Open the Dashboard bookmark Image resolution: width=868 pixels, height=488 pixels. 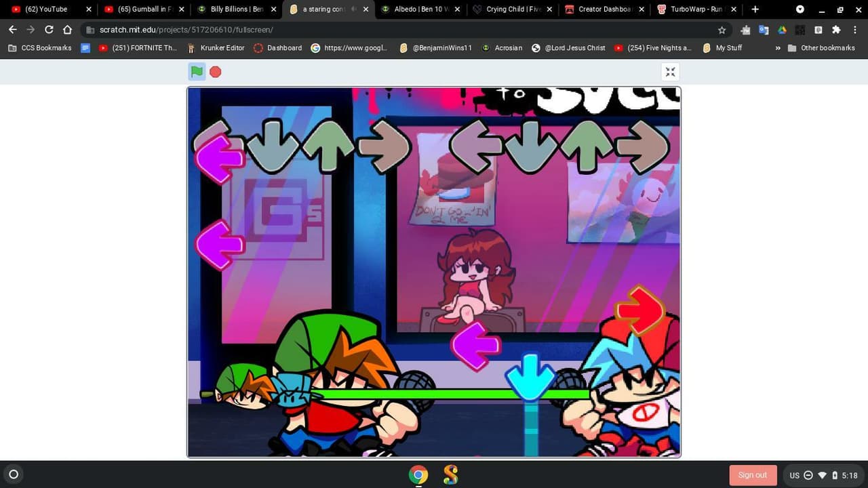pyautogui.click(x=277, y=48)
